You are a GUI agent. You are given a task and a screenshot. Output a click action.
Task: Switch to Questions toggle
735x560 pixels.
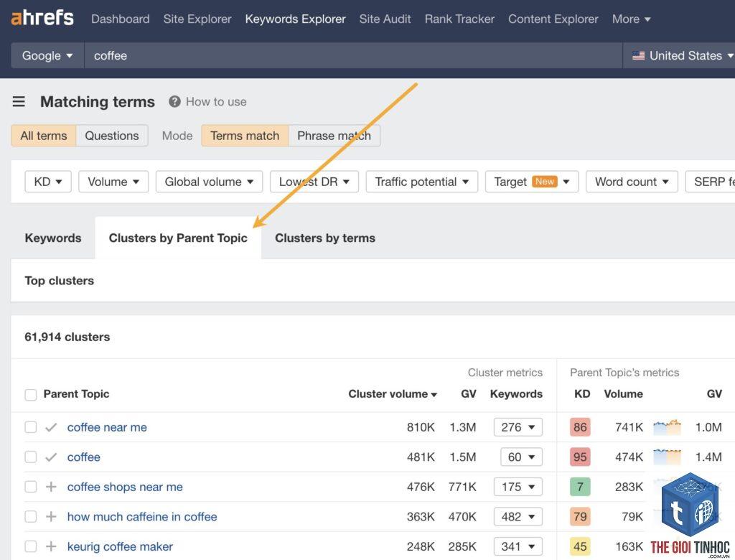click(112, 136)
